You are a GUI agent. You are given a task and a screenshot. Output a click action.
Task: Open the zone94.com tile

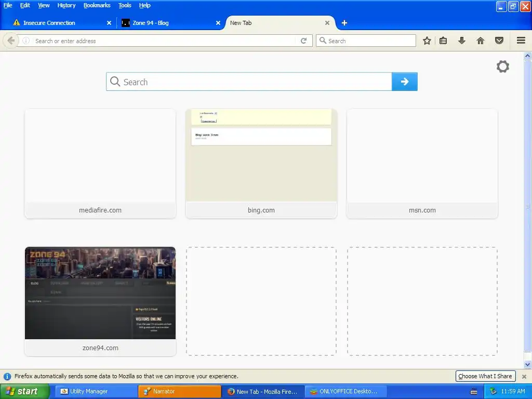[100, 301]
